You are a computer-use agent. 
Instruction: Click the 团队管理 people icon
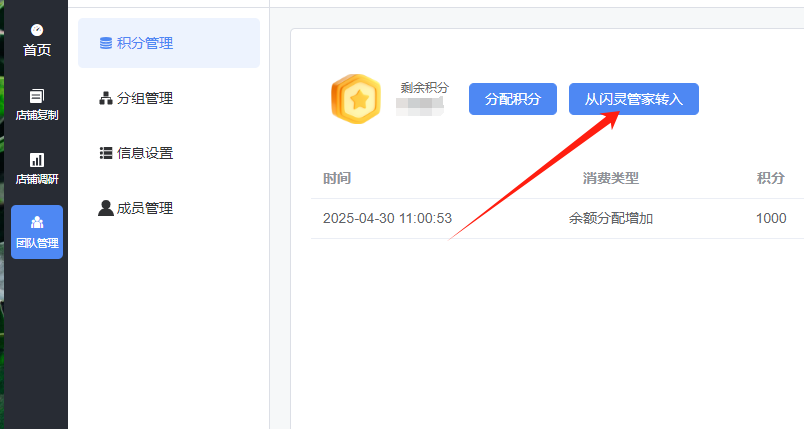[x=37, y=222]
